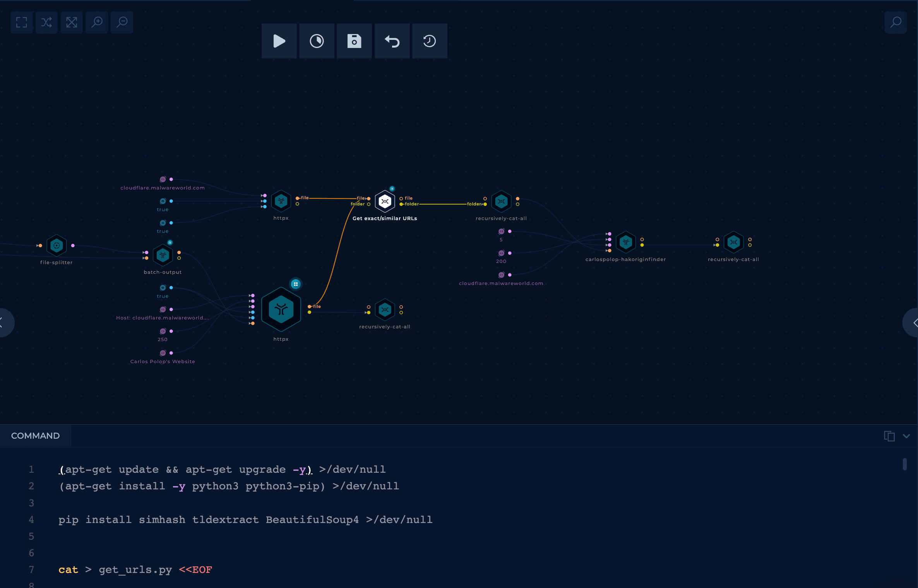918x588 pixels.
Task: Click the undo arrow button
Action: (x=392, y=41)
